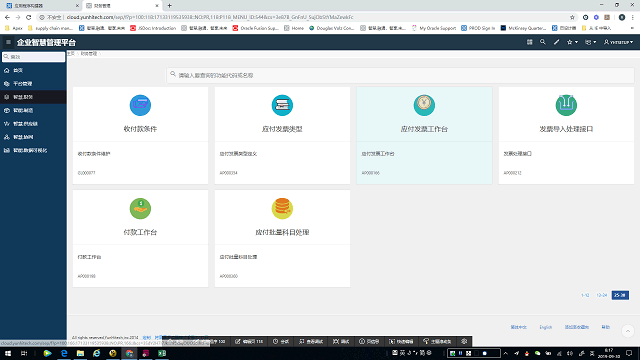Open the 应付发票工作台 card icon
This screenshot has height=360, width=640.
pyautogui.click(x=424, y=105)
